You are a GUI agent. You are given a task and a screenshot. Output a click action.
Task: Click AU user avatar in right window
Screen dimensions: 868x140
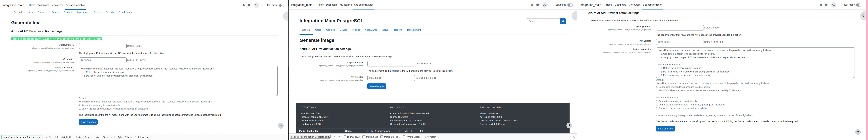pyautogui.click(x=834, y=5)
